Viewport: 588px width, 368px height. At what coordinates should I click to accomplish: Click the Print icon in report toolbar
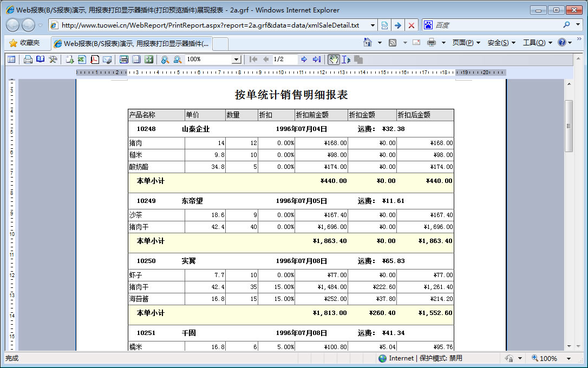tap(28, 60)
